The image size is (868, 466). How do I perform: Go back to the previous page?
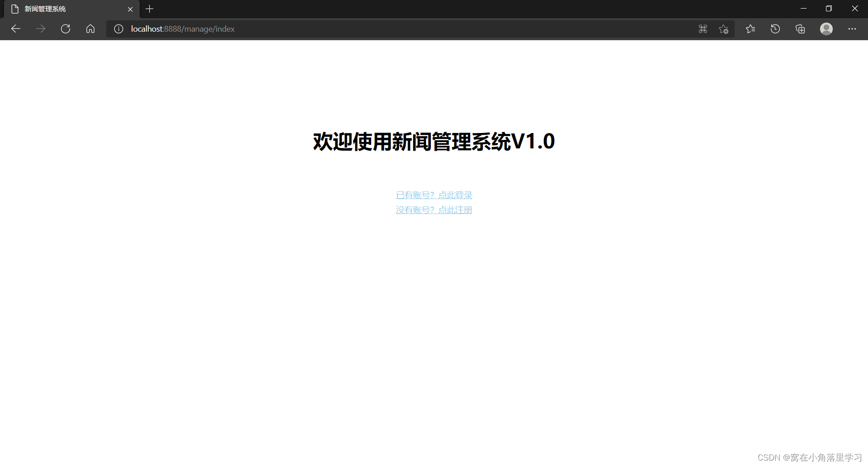(16, 29)
